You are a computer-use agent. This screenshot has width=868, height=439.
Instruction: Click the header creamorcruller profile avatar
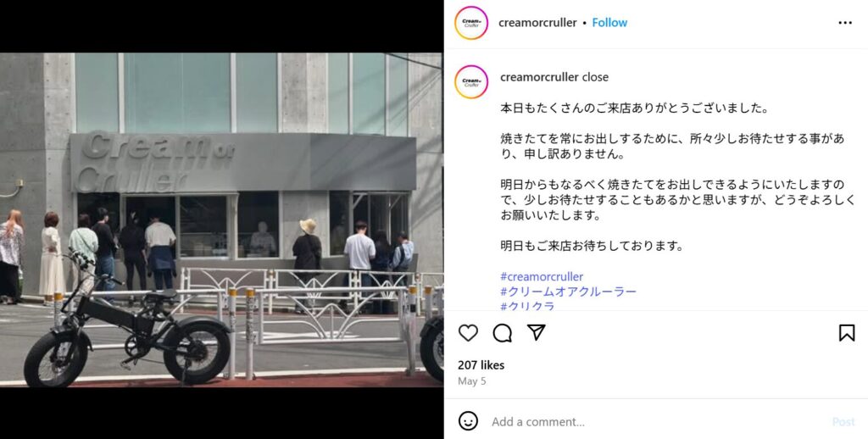coord(471,23)
